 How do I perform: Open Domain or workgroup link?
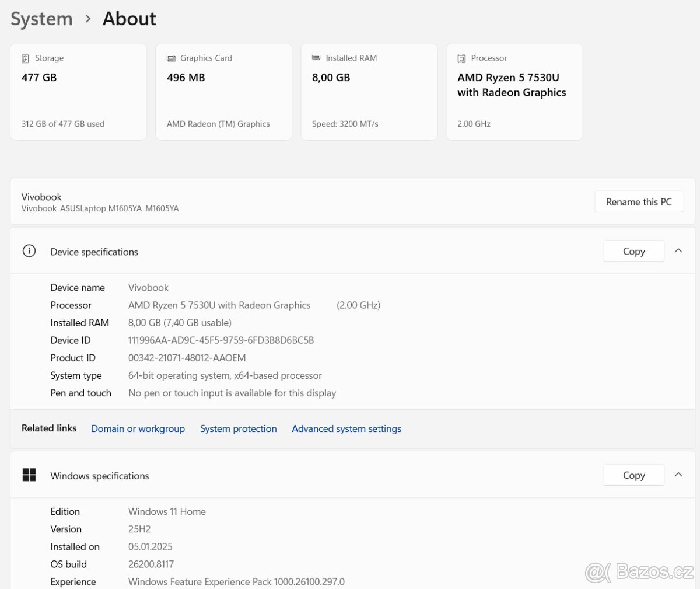click(x=138, y=428)
